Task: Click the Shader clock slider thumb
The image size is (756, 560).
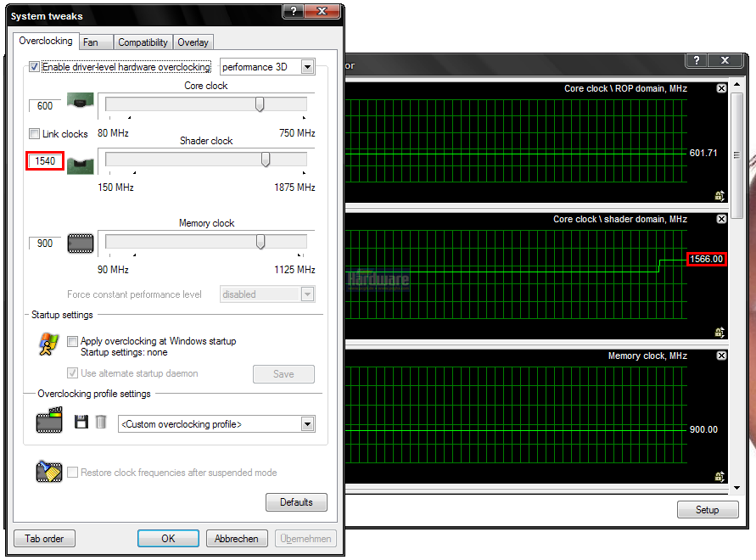Action: click(266, 160)
